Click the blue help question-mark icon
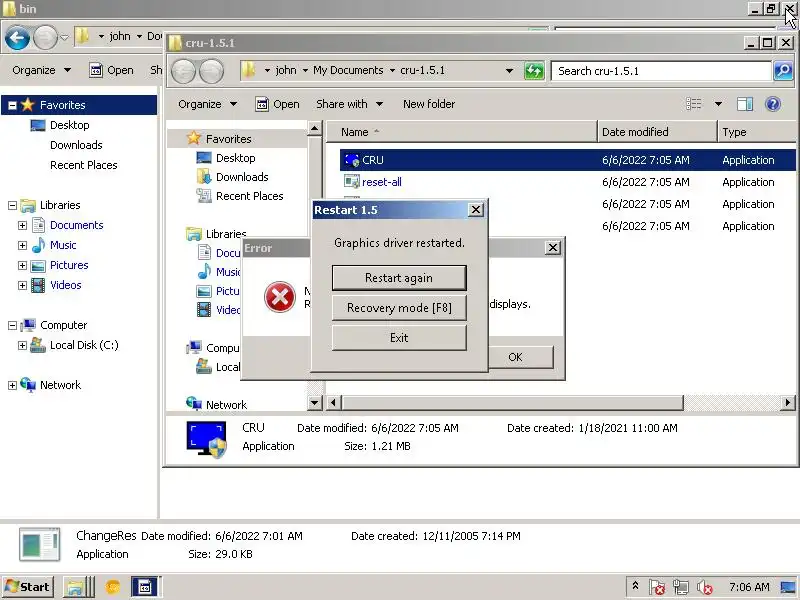 [x=773, y=104]
